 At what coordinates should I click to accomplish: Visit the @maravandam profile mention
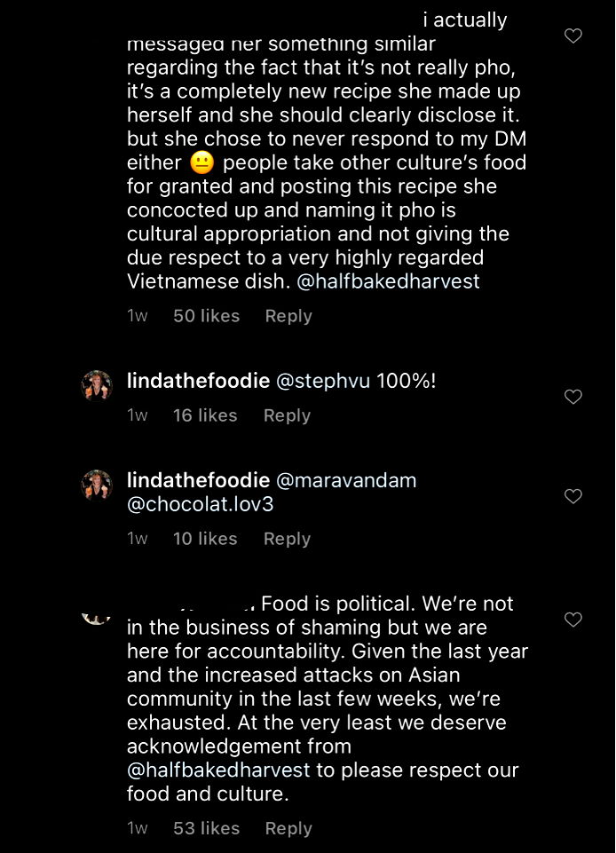click(347, 480)
